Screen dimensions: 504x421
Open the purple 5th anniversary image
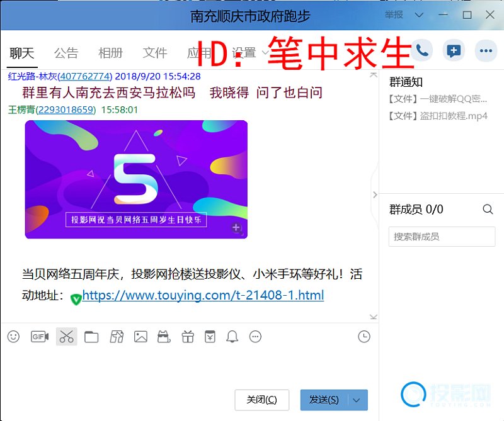136,179
